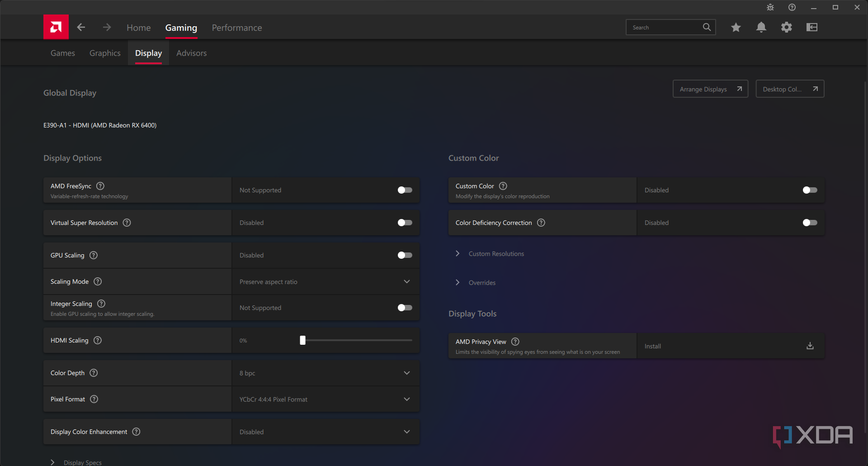The image size is (868, 466).
Task: Click the Arrange Displays button
Action: click(x=710, y=89)
